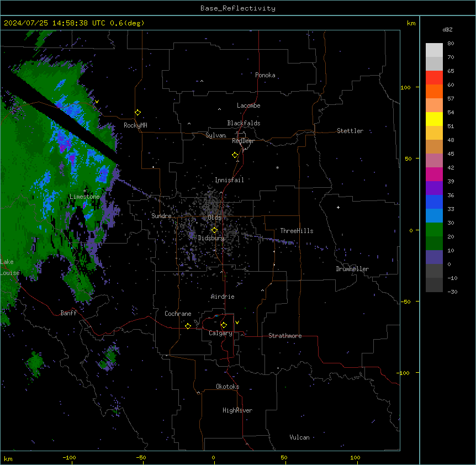The image size is (476, 465).
Task: Click the yellow station marker south of RedDeer
Action: pos(235,155)
